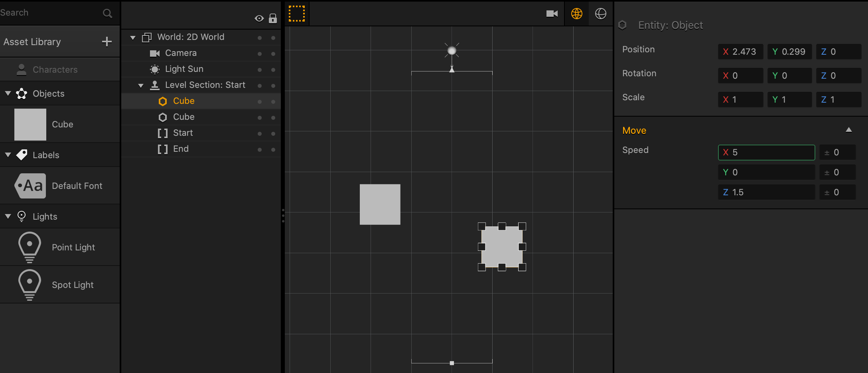Screen dimensions: 868x373
Task: Toggle visibility dot for Light Sun
Action: (x=260, y=70)
